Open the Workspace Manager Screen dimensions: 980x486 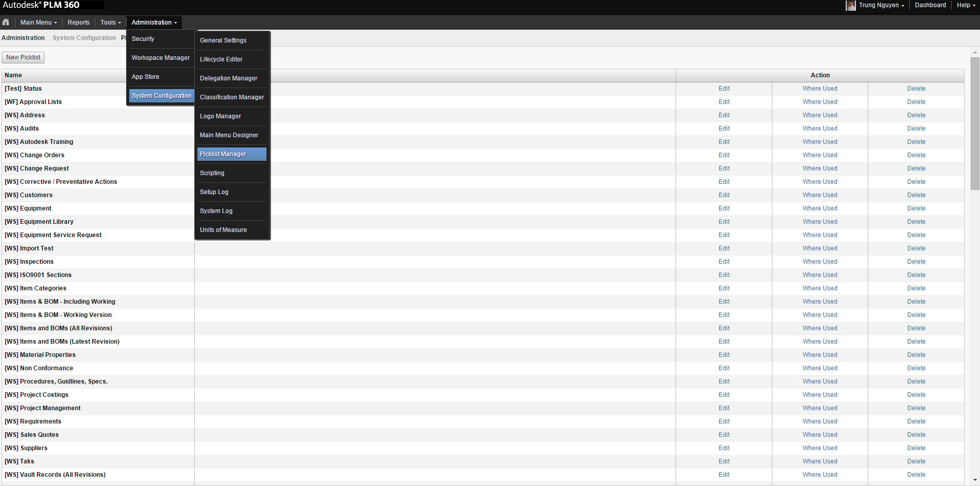(160, 57)
